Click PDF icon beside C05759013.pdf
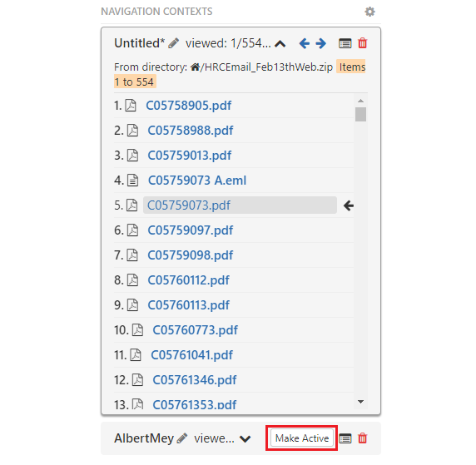476x465 pixels. coord(132,156)
